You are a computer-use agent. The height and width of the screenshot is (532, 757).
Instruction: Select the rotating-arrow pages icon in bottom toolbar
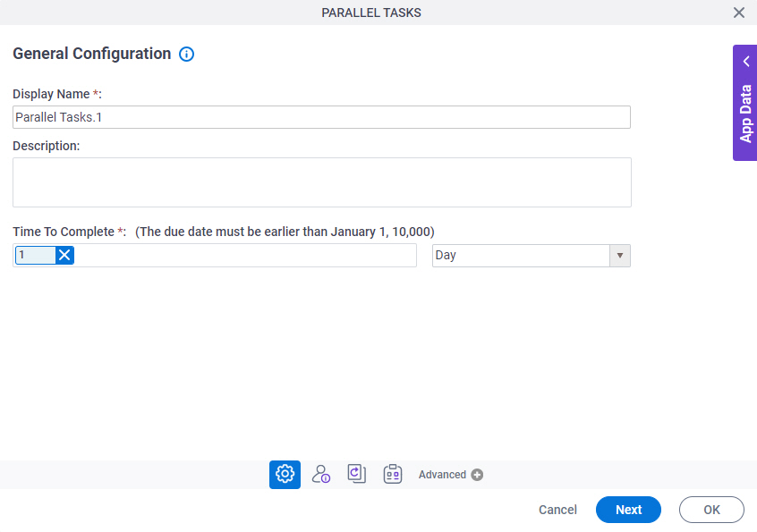357,474
